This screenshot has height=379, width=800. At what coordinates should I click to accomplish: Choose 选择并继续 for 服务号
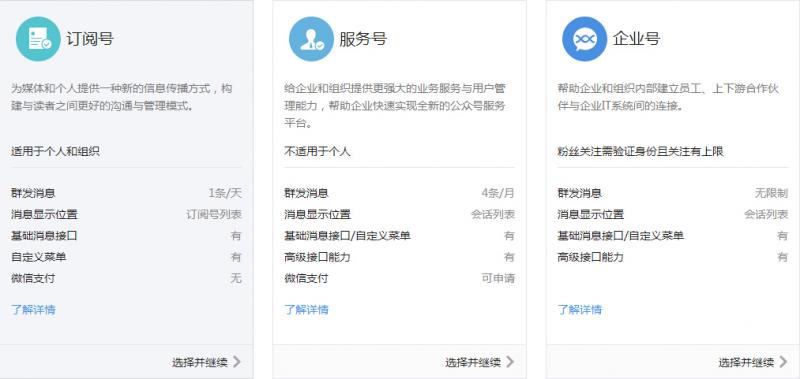[x=473, y=363]
